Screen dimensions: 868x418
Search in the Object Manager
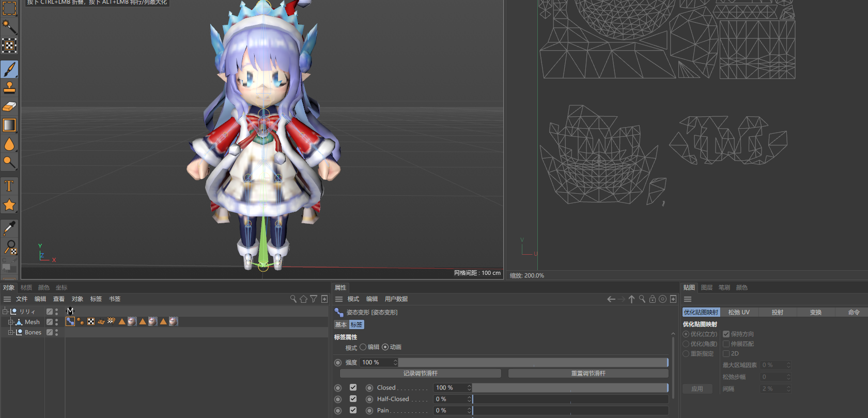[x=293, y=299]
